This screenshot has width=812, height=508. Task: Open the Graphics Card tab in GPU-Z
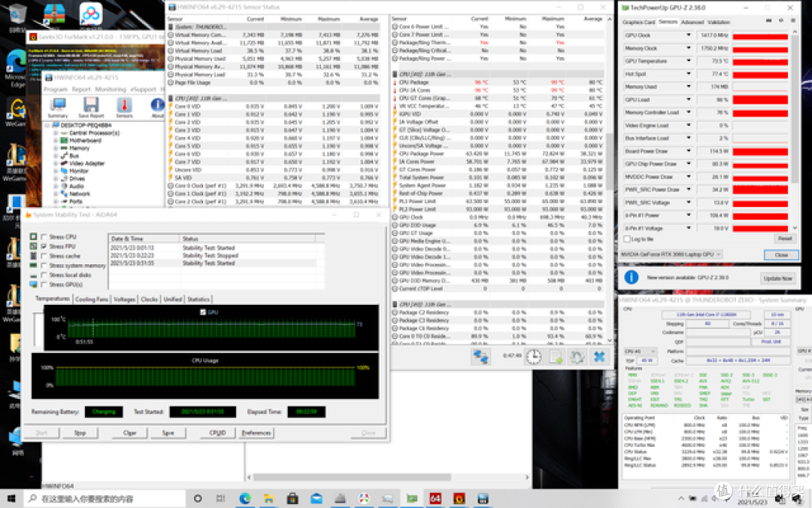pyautogui.click(x=638, y=23)
